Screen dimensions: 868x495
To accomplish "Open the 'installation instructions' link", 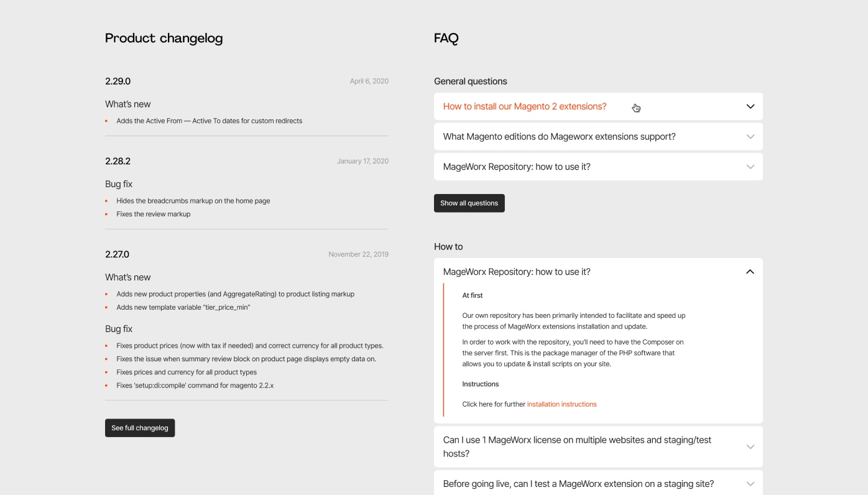I will click(561, 404).
